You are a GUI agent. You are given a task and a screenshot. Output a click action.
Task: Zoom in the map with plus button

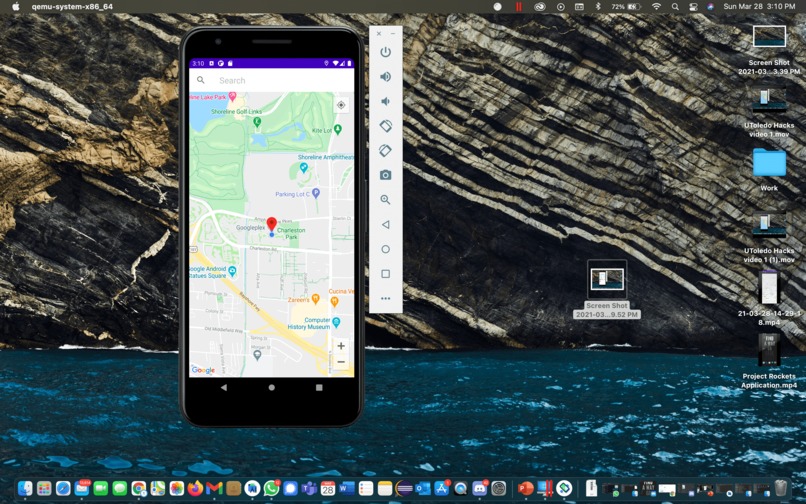point(341,346)
